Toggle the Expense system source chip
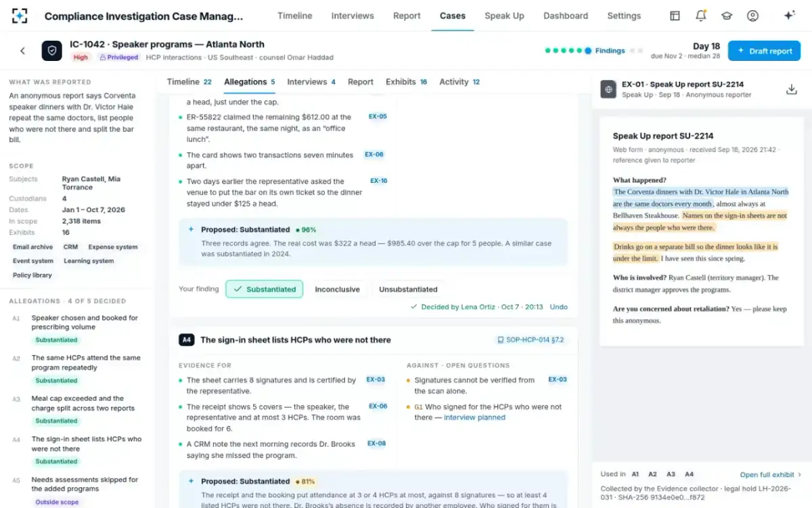The width and height of the screenshot is (812, 508). [113, 247]
